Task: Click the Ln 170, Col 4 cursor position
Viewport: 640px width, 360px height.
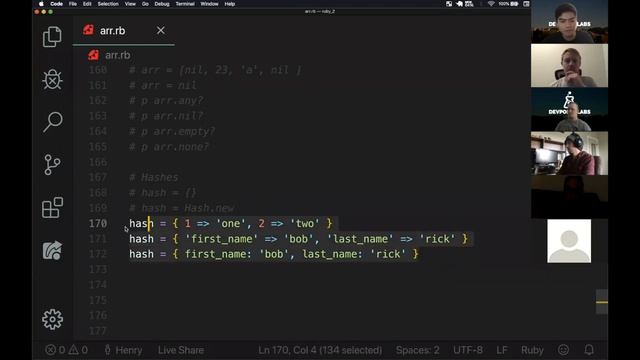Action: point(320,350)
